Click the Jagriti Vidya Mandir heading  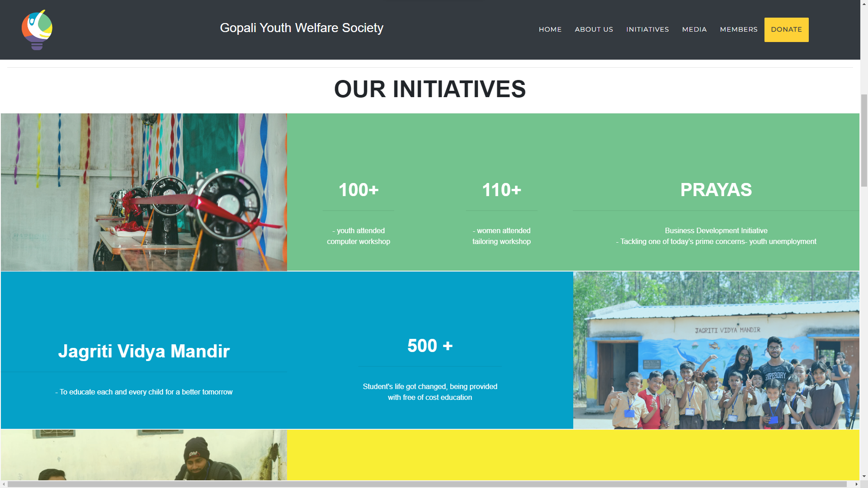[144, 351]
